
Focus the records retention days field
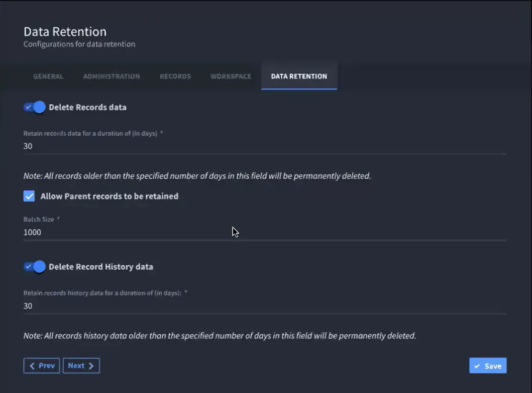(x=265, y=146)
